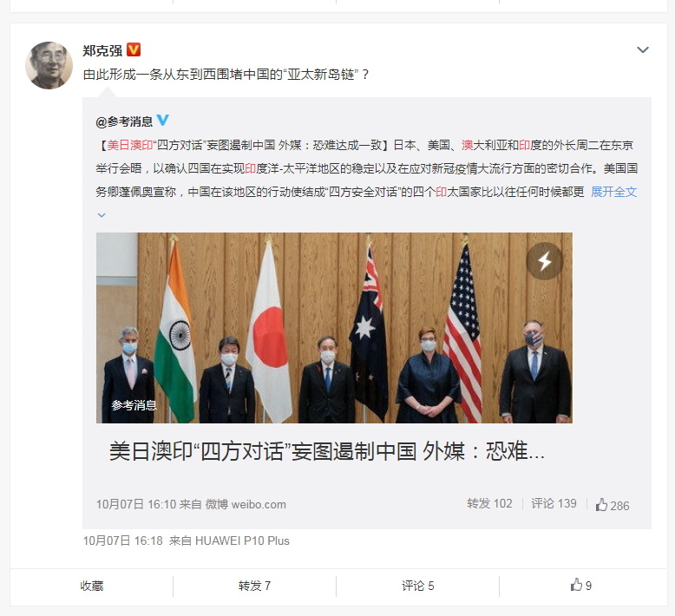
Task: Click 来自 HUAWEI P10 Plus source link
Action: click(242, 541)
